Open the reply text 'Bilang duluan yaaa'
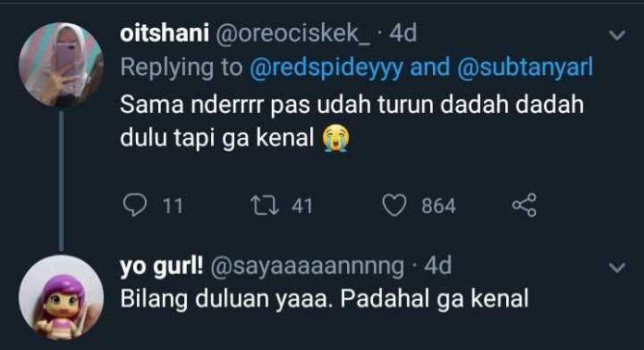Screen dimensions: 644x350 tap(224, 299)
